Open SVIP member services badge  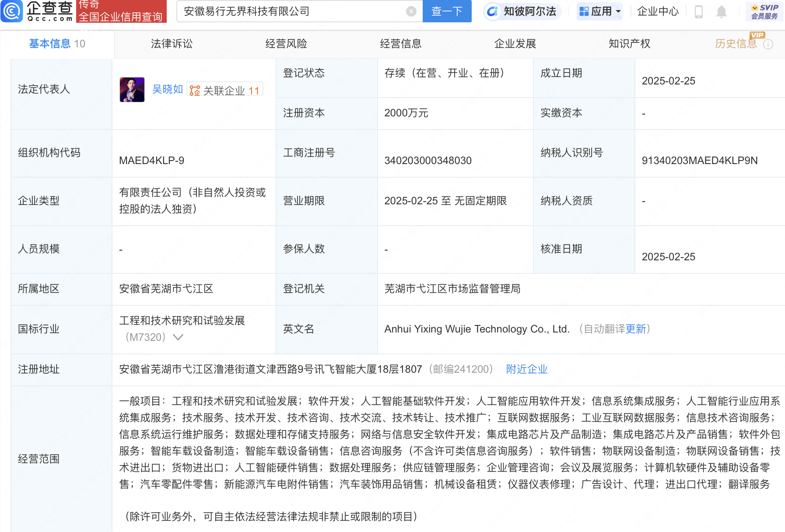coord(764,12)
